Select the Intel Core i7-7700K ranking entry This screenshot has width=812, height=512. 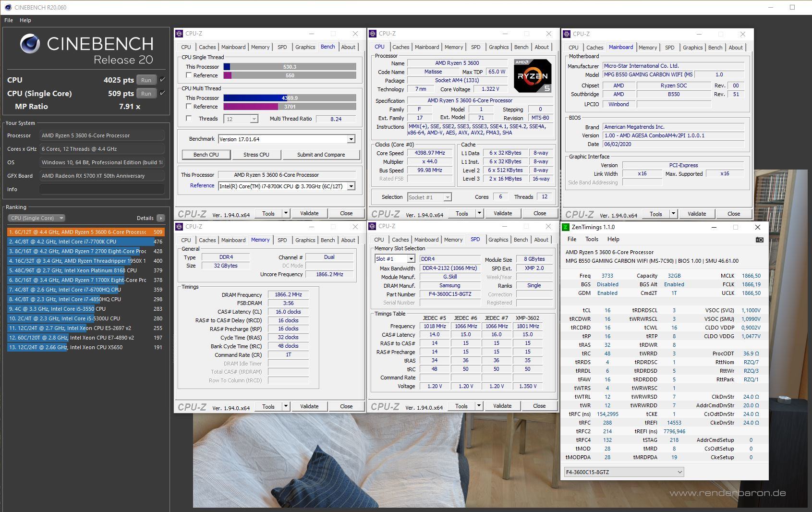[x=85, y=242]
